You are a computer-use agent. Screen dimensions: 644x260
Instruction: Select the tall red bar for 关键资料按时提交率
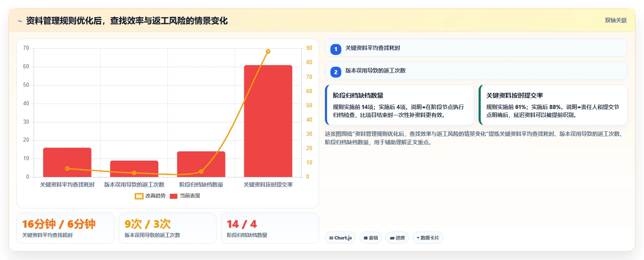pyautogui.click(x=268, y=121)
